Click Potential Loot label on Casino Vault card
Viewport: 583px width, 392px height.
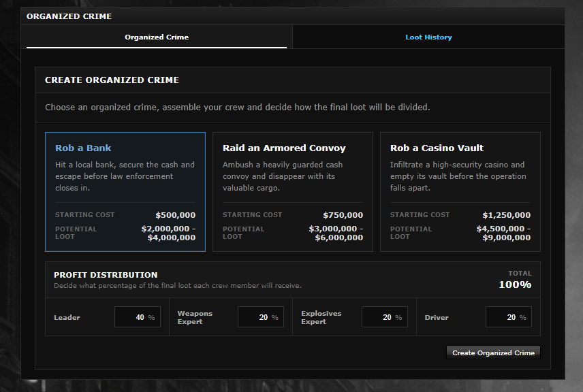(x=411, y=233)
